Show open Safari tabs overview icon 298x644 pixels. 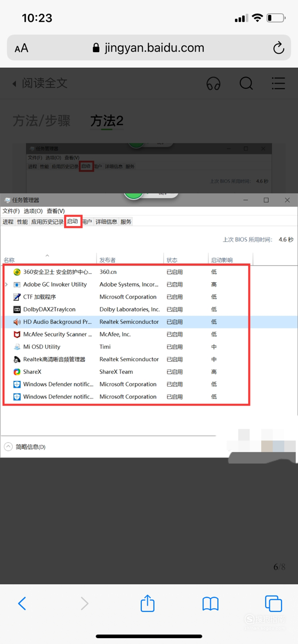point(273,603)
